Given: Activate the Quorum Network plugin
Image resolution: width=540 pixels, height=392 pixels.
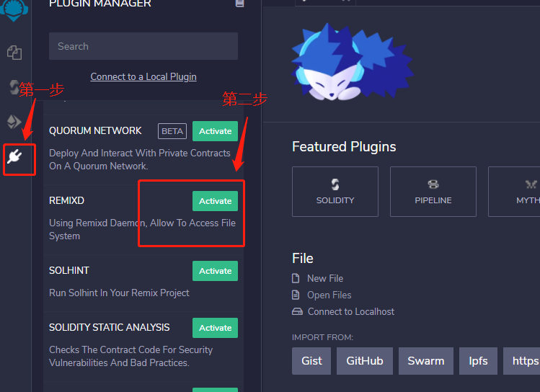Looking at the screenshot, I should pos(216,131).
